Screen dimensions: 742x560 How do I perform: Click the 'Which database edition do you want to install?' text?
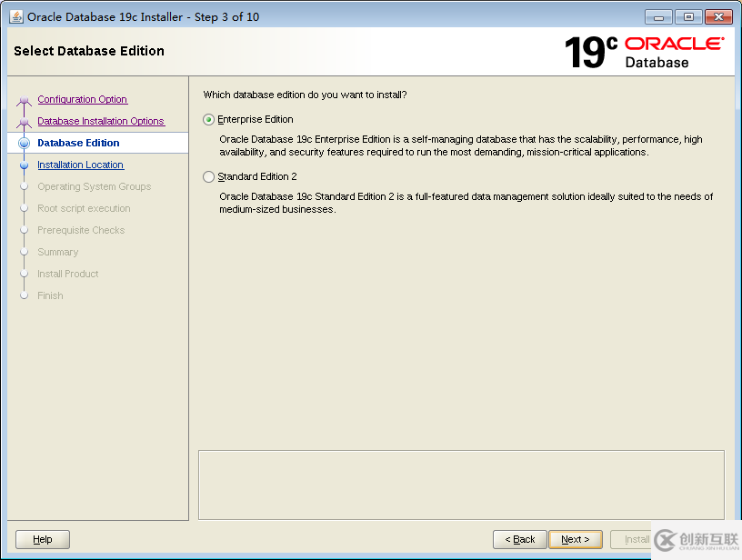(305, 95)
